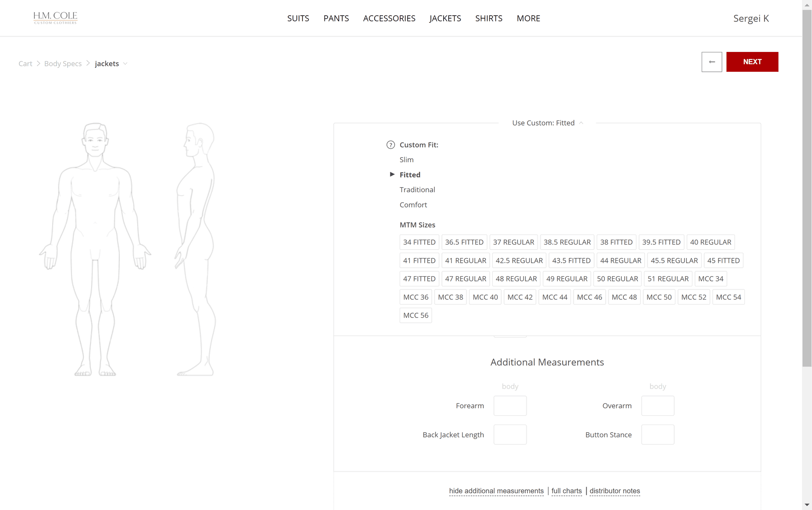Open the MORE menu item
The image size is (812, 510).
(x=528, y=18)
